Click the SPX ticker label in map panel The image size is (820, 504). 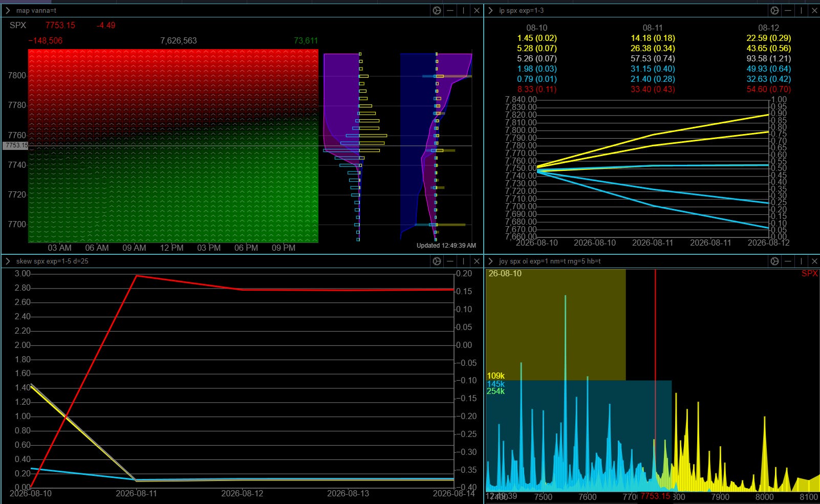[x=18, y=25]
